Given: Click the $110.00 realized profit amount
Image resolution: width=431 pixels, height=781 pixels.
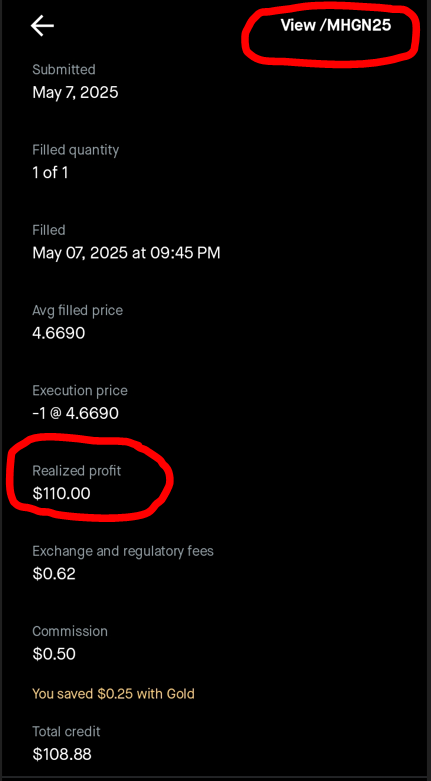Looking at the screenshot, I should point(61,494).
